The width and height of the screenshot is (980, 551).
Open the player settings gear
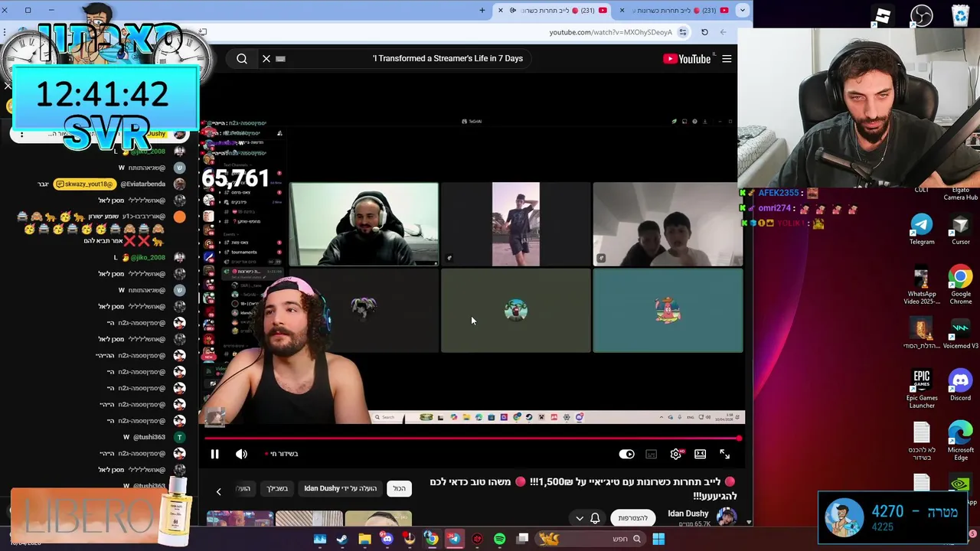676,455
